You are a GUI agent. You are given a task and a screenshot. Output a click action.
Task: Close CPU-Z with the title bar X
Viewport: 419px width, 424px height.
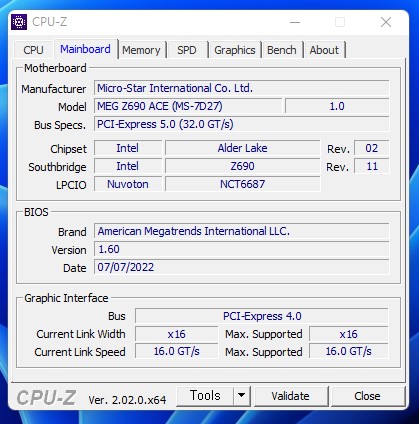(386, 22)
